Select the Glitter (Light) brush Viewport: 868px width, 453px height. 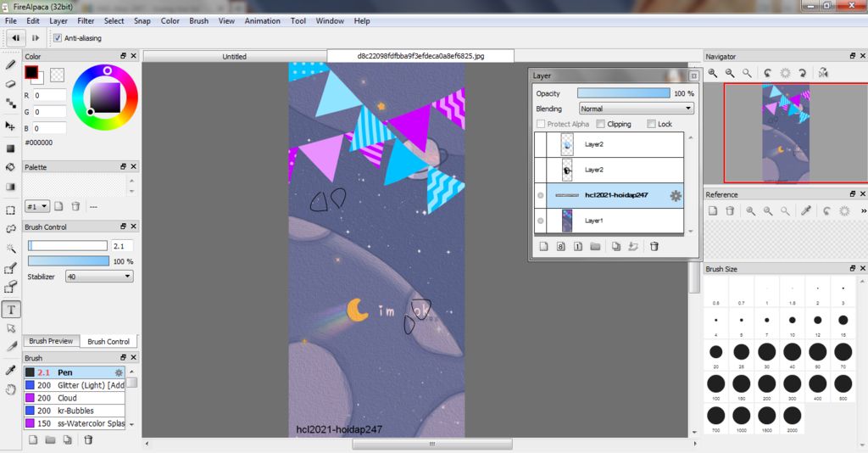(75, 385)
